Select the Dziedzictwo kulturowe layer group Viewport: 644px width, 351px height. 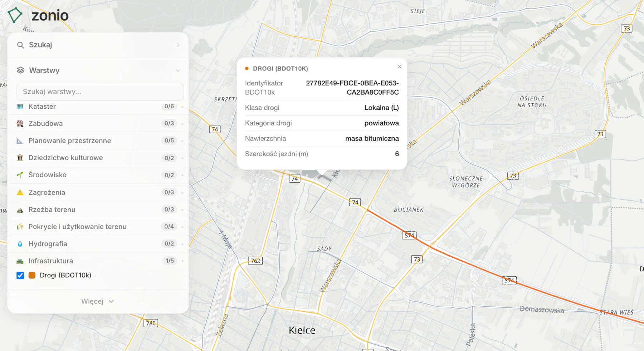click(x=98, y=158)
